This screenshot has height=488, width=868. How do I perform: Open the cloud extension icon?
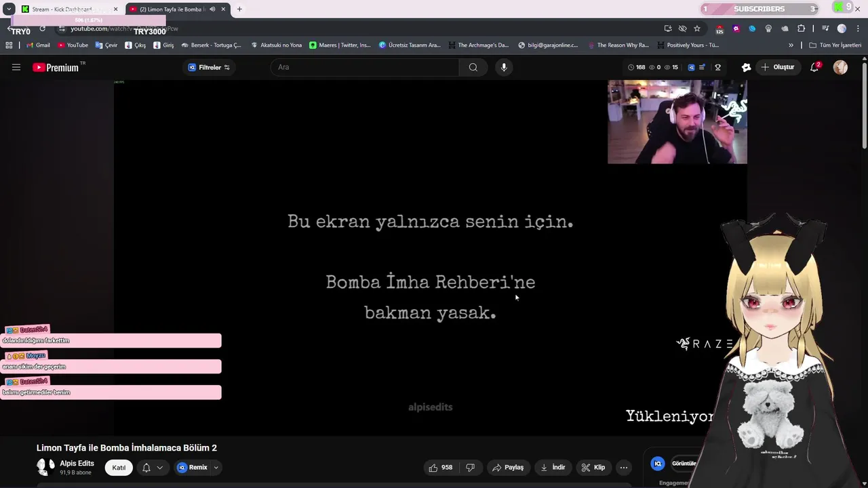click(x=785, y=28)
